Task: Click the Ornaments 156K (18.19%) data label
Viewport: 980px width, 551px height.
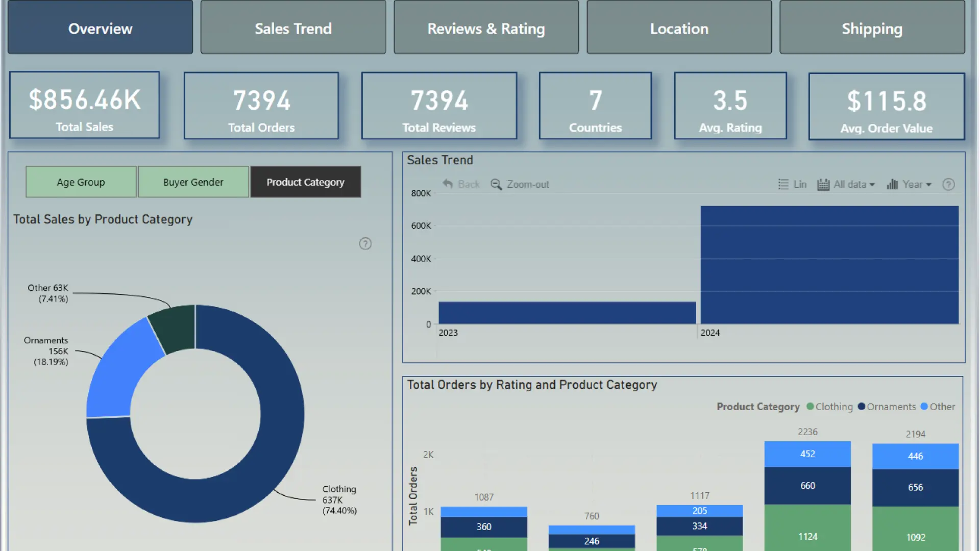Action: pyautogui.click(x=46, y=351)
